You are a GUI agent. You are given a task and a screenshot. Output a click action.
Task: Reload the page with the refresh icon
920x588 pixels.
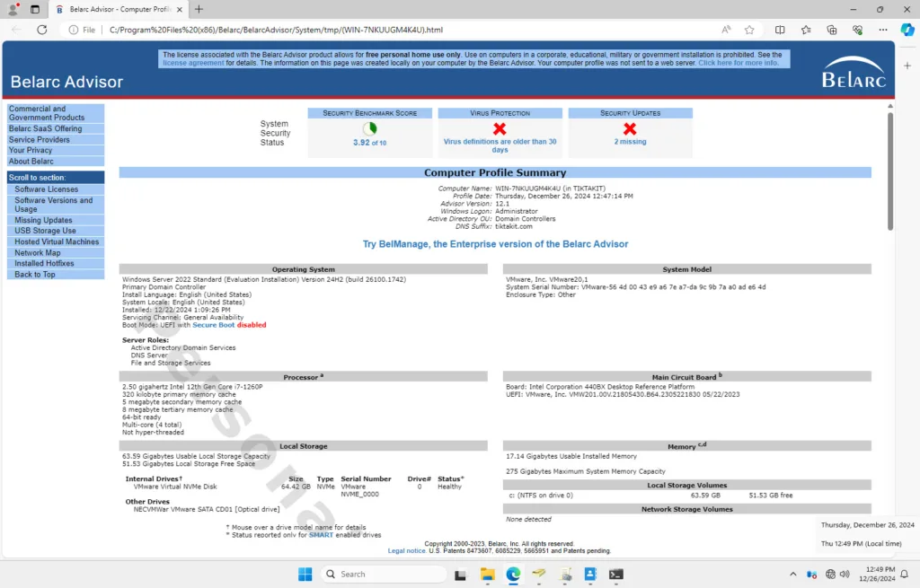[x=41, y=30]
